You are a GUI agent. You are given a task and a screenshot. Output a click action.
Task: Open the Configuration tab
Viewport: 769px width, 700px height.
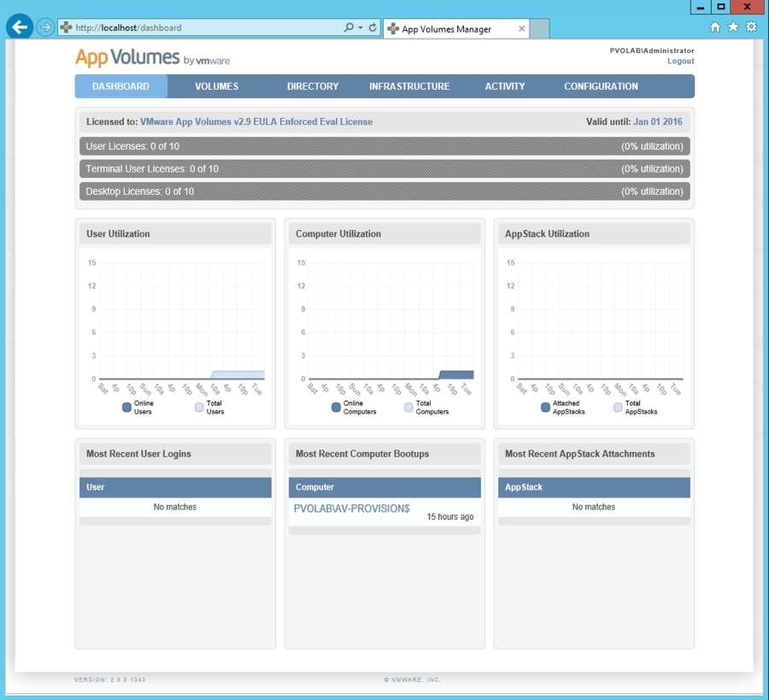[601, 86]
